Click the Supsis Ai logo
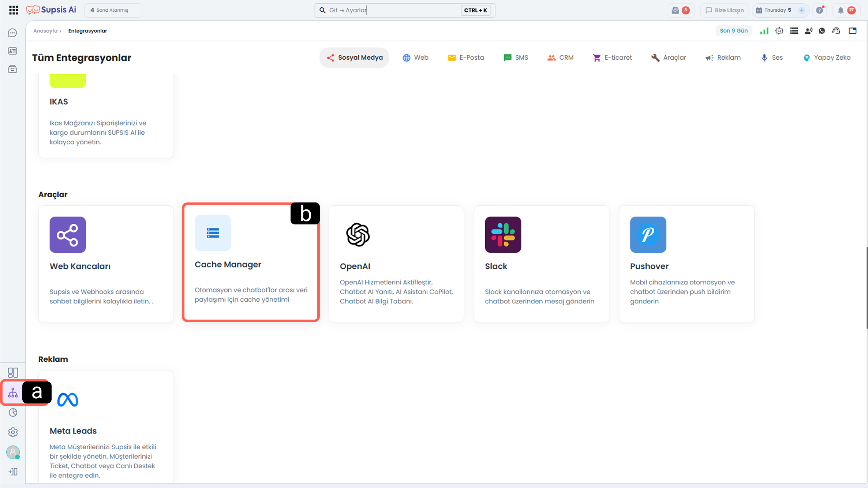Viewport: 868px width, 488px height. [51, 10]
